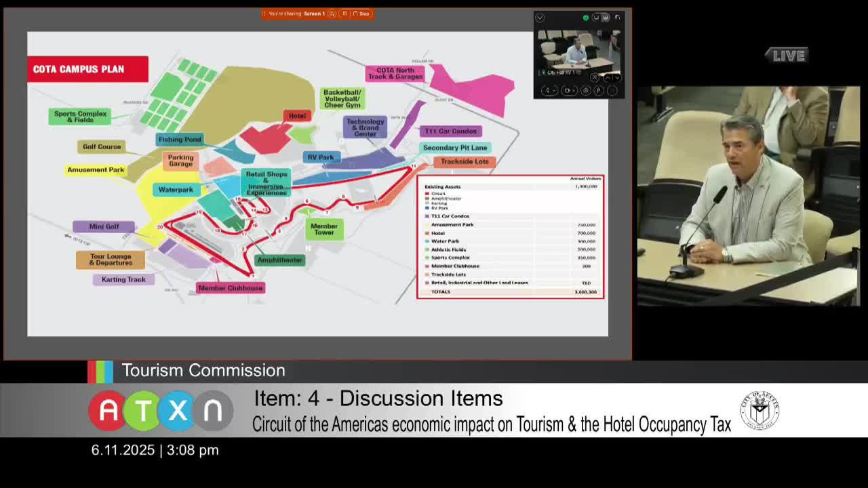Select the Mini Golf label
The width and height of the screenshot is (868, 488).
pyautogui.click(x=104, y=226)
